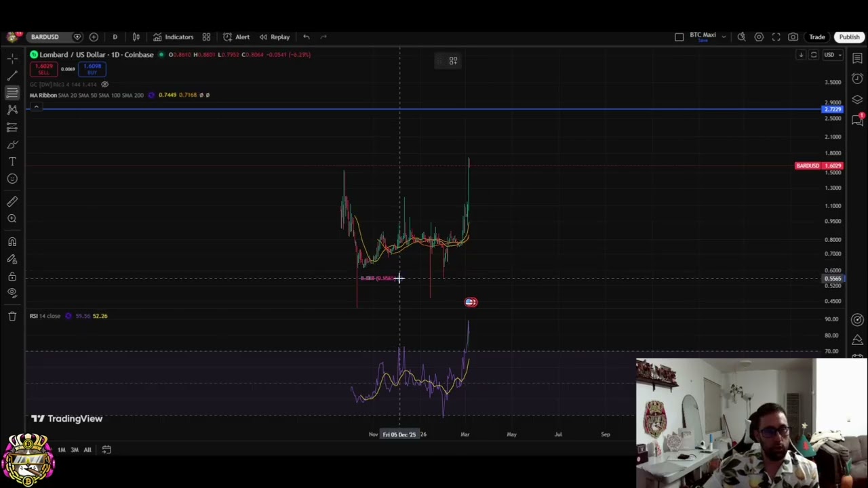Viewport: 868px width, 488px height.
Task: Toggle visibility eye of GC indicator
Action: [104, 85]
